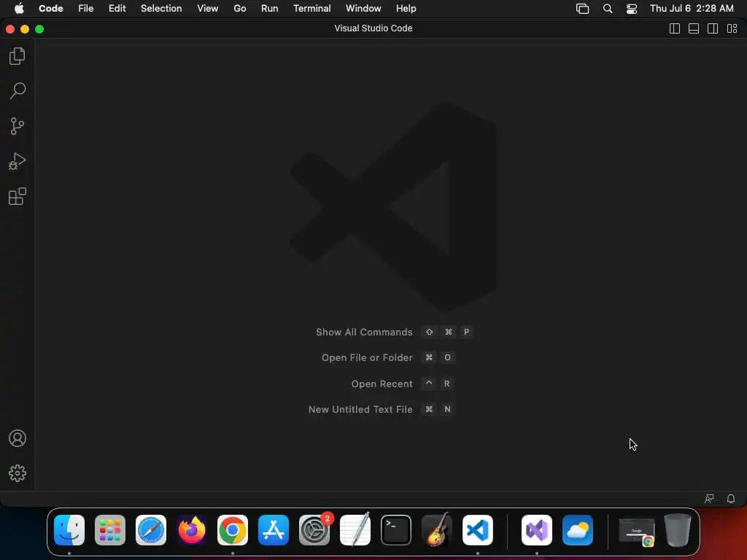Screen dimensions: 747x560
Task: Click the feedback icon in status bar
Action: [x=709, y=499]
